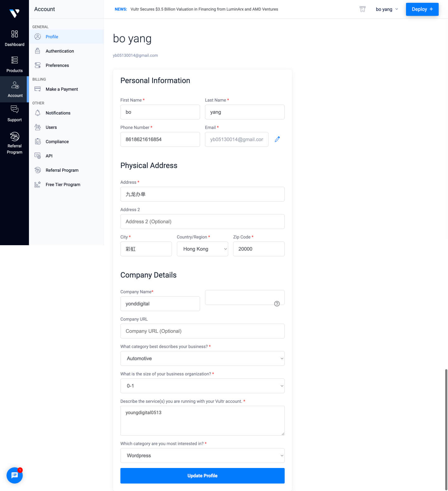The width and height of the screenshot is (448, 491).
Task: Open the interest category Wordpress dropdown
Action: 202,456
